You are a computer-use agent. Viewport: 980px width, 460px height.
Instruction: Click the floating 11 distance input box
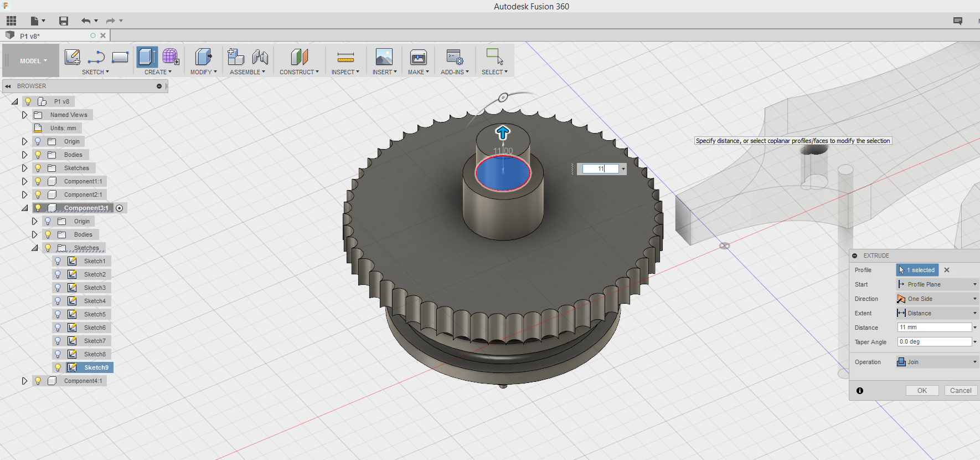click(601, 169)
